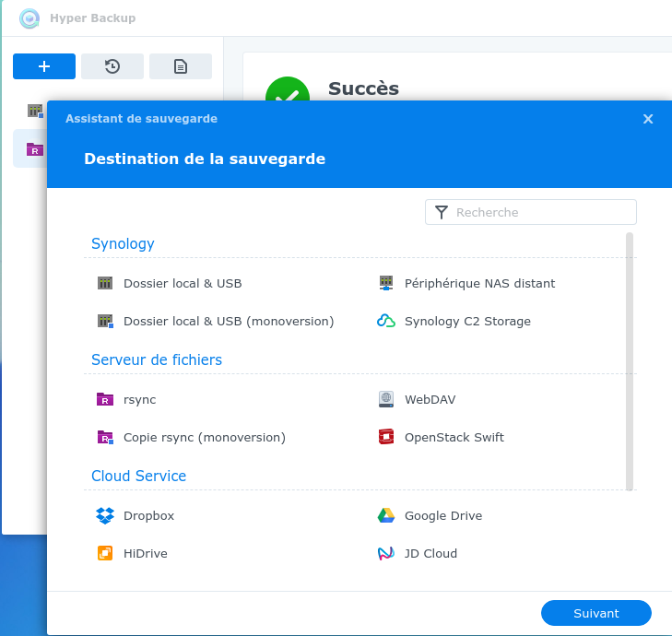Select the HiDrive icon
This screenshot has width=672, height=636.
(x=105, y=553)
